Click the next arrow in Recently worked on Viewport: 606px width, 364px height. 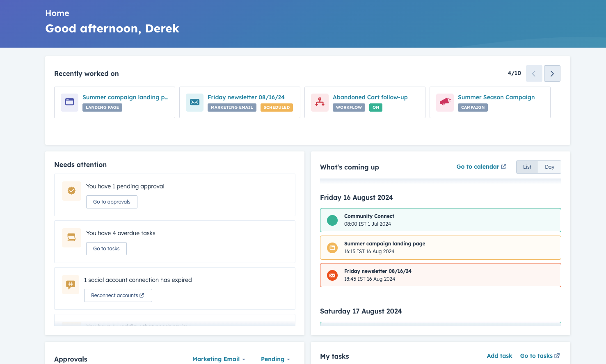pos(552,73)
